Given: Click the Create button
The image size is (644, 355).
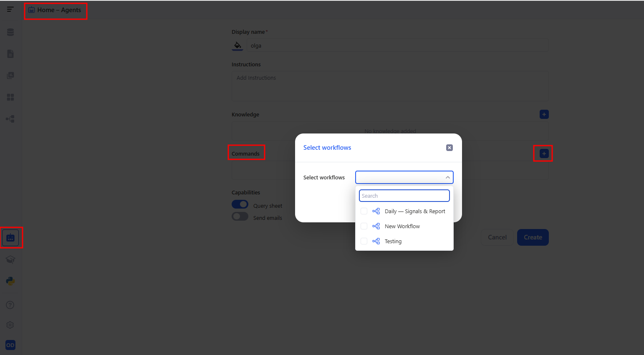Looking at the screenshot, I should (533, 237).
